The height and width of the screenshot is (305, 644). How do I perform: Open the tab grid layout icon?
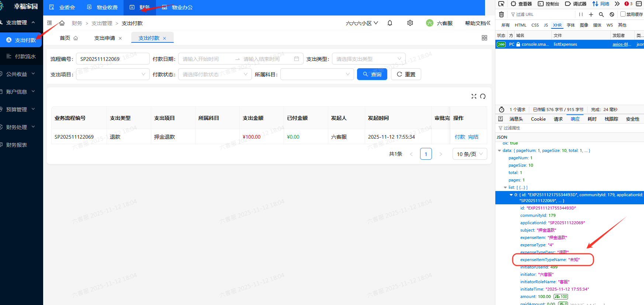tap(484, 38)
